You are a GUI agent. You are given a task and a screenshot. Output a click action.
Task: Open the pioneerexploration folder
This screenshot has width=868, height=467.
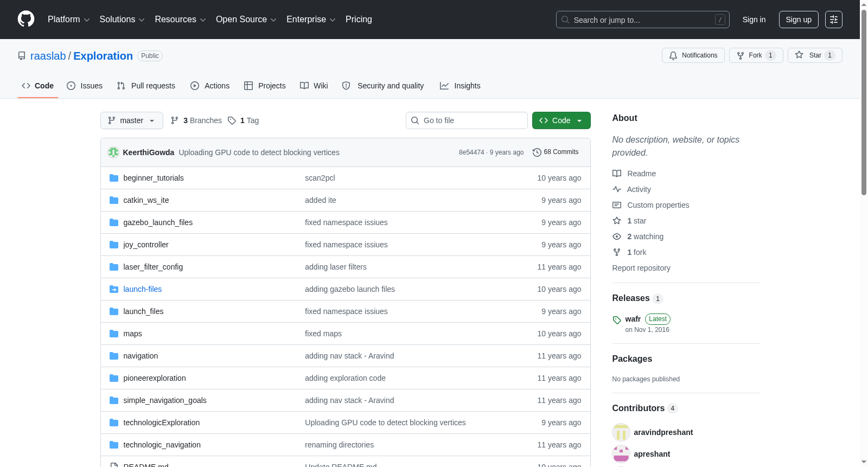click(x=155, y=378)
